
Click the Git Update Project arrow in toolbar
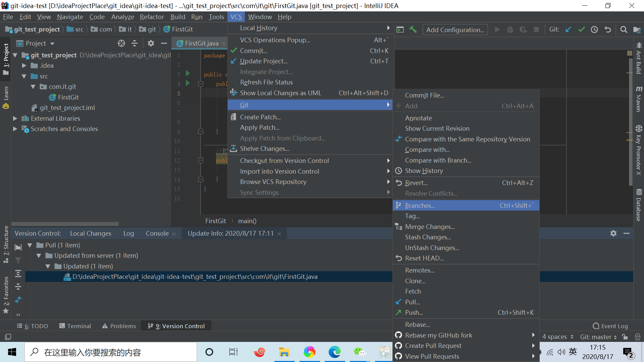(568, 29)
